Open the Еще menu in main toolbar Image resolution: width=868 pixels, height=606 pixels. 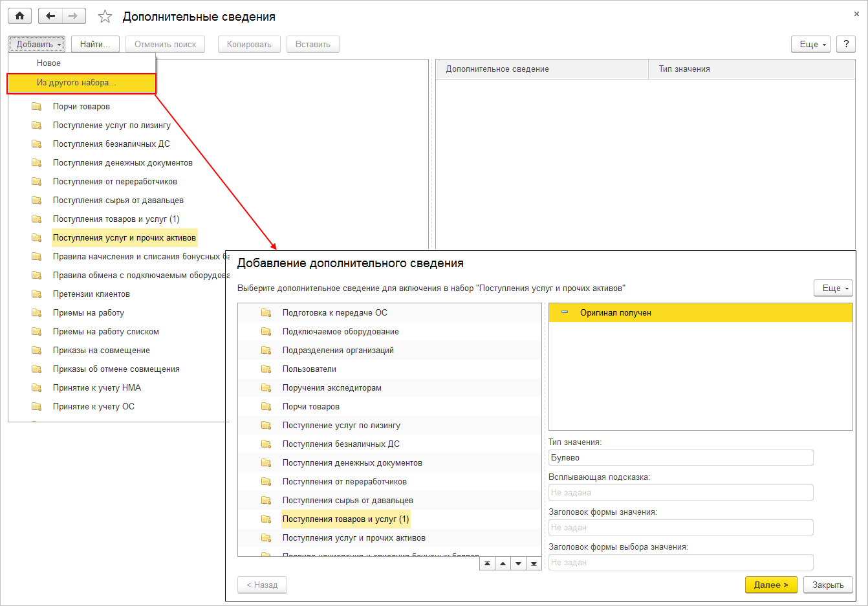(x=810, y=44)
